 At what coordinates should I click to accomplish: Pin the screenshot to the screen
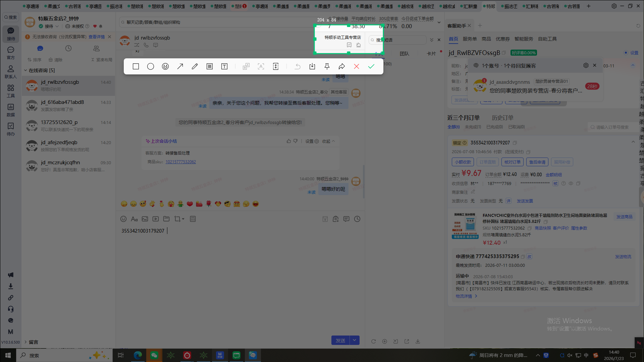(x=327, y=66)
